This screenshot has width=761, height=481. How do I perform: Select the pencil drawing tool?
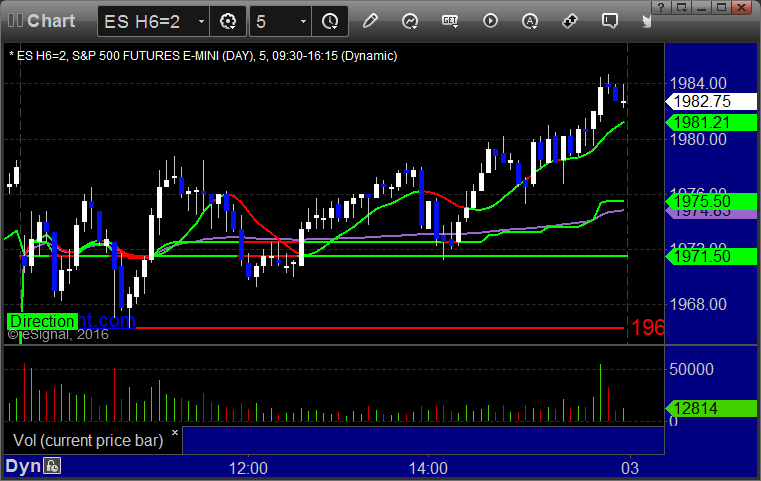pyautogui.click(x=370, y=21)
